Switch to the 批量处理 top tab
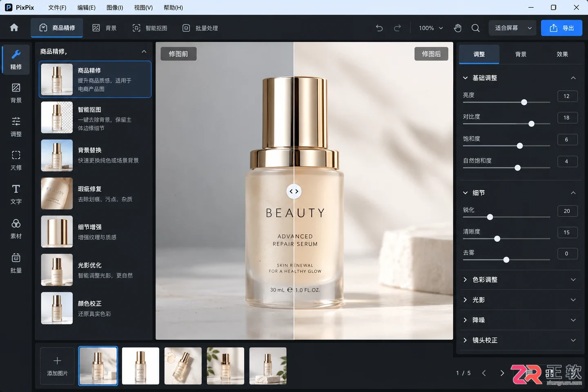The height and width of the screenshot is (392, 588). pos(200,28)
